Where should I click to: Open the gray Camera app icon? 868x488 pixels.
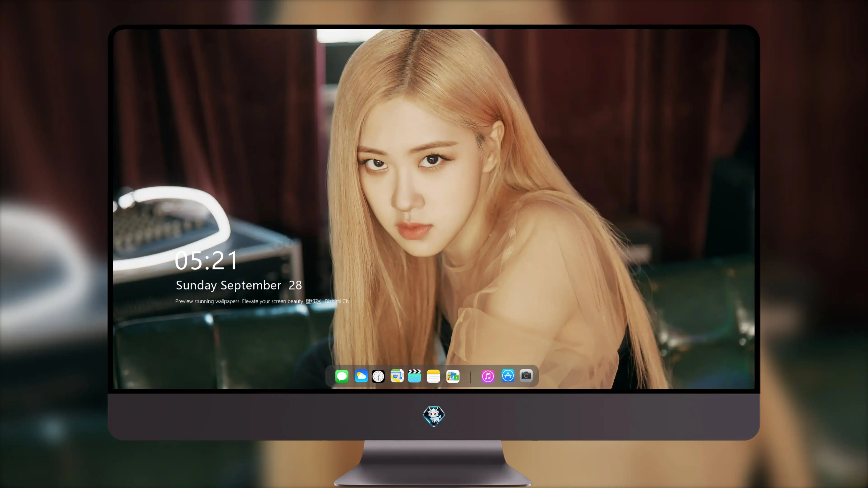[x=526, y=375]
